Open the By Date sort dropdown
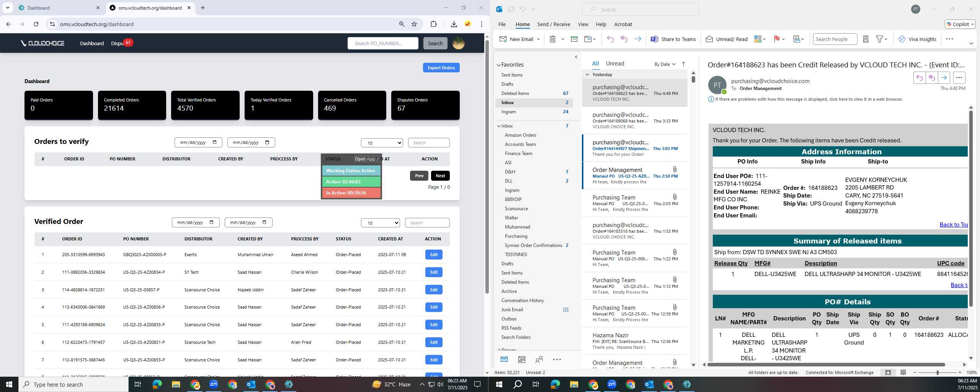The width and height of the screenshot is (980, 392). click(x=665, y=64)
